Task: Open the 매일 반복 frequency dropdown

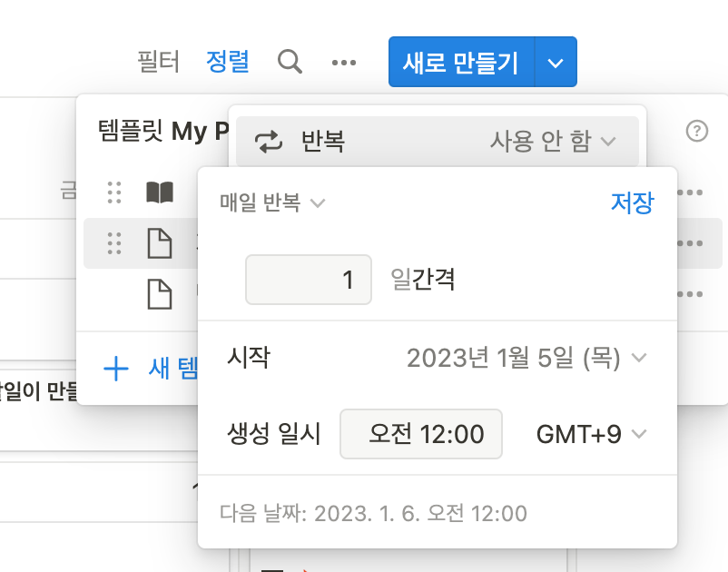Action: (271, 202)
